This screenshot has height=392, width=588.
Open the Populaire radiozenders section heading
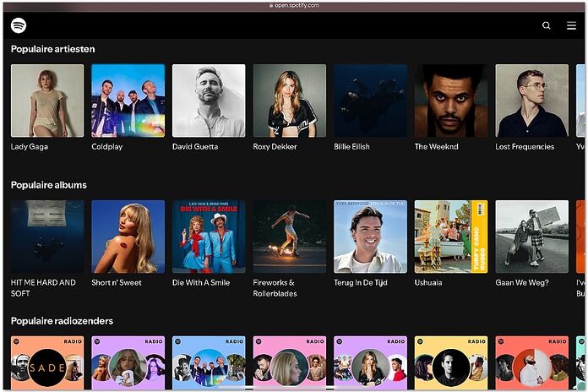tap(62, 321)
